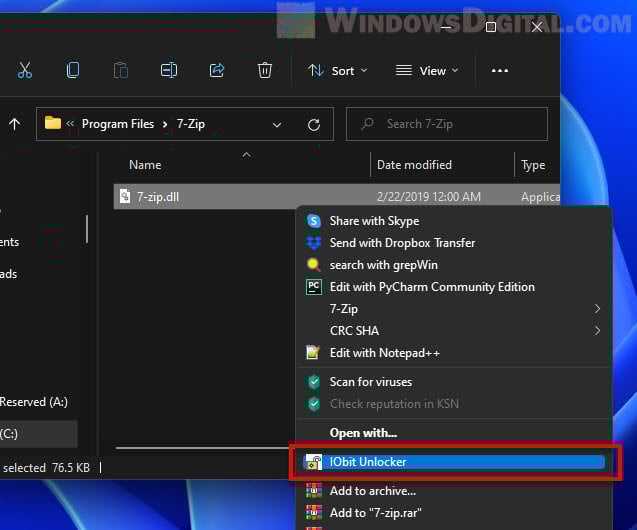Open the See more three-dots menu
The height and width of the screenshot is (530, 637).
pyautogui.click(x=500, y=71)
